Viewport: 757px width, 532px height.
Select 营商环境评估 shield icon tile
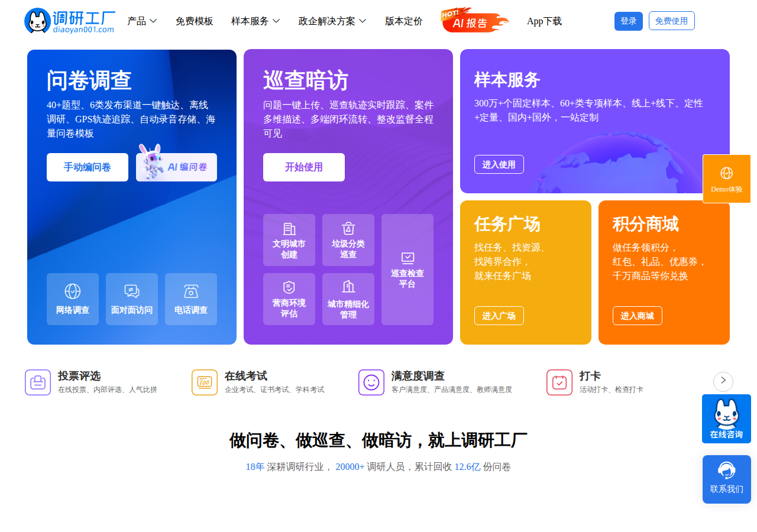point(289,299)
